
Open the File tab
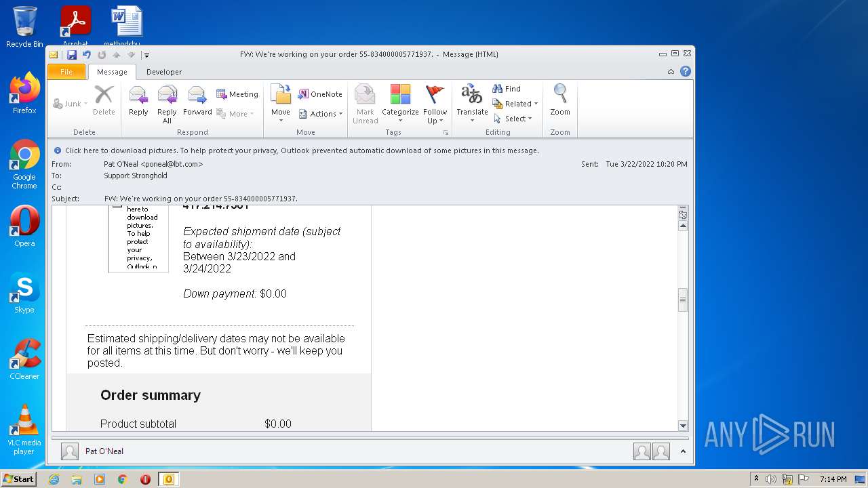(x=66, y=72)
